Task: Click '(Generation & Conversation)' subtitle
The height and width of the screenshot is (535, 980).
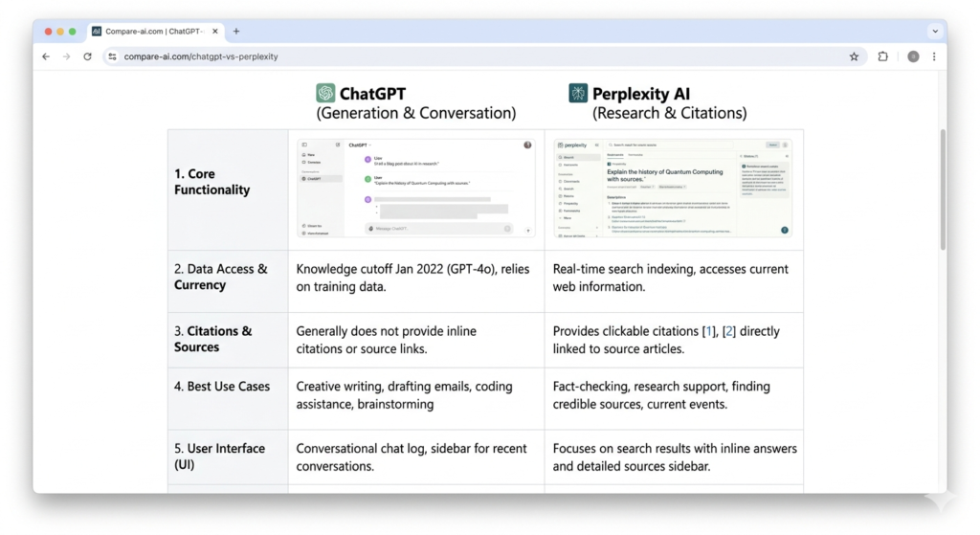Action: tap(416, 113)
